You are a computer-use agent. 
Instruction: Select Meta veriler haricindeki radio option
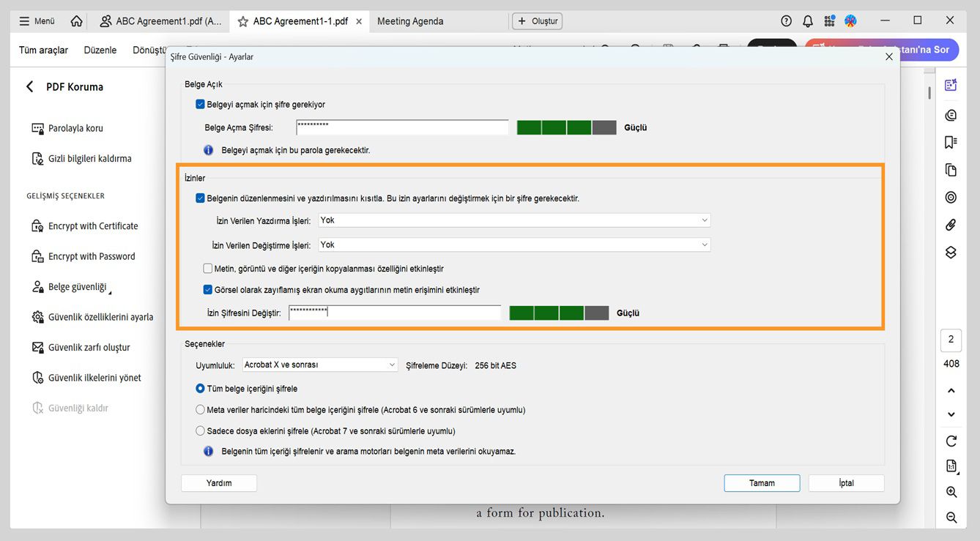click(x=200, y=410)
